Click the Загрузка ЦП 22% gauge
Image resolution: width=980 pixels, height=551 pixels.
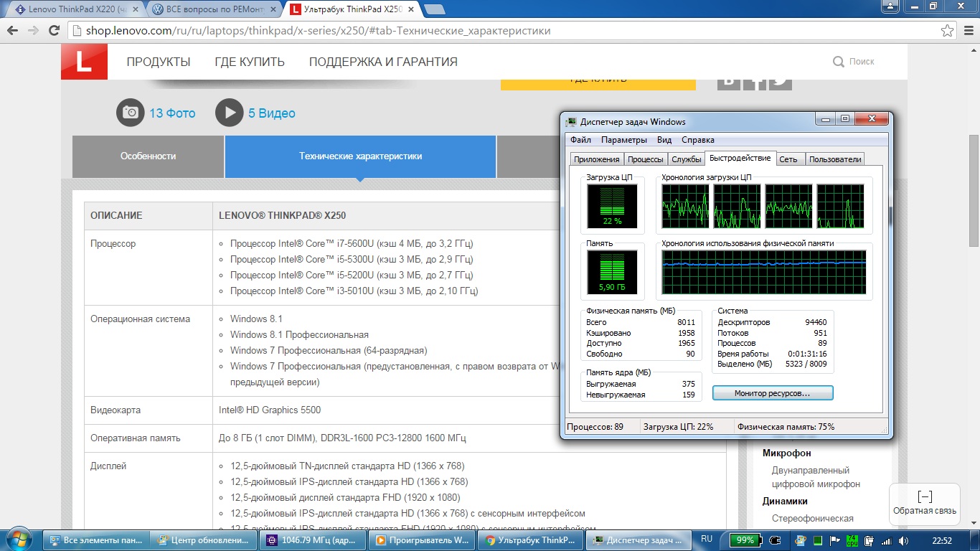point(612,206)
